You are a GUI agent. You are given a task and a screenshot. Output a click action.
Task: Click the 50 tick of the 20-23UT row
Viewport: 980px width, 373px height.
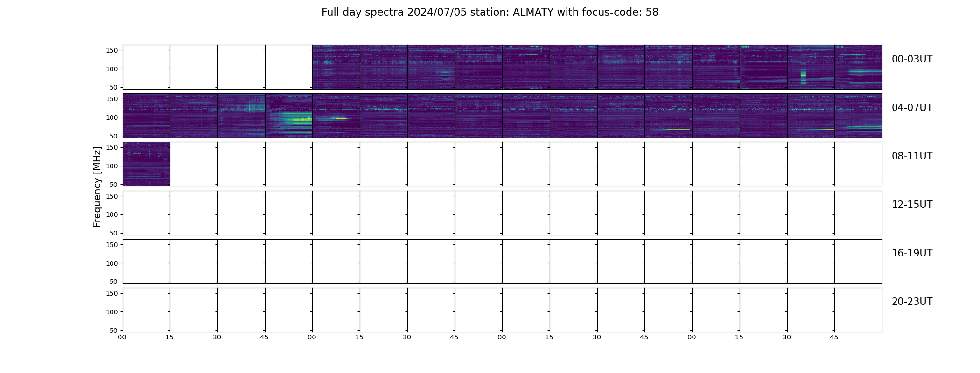point(114,331)
